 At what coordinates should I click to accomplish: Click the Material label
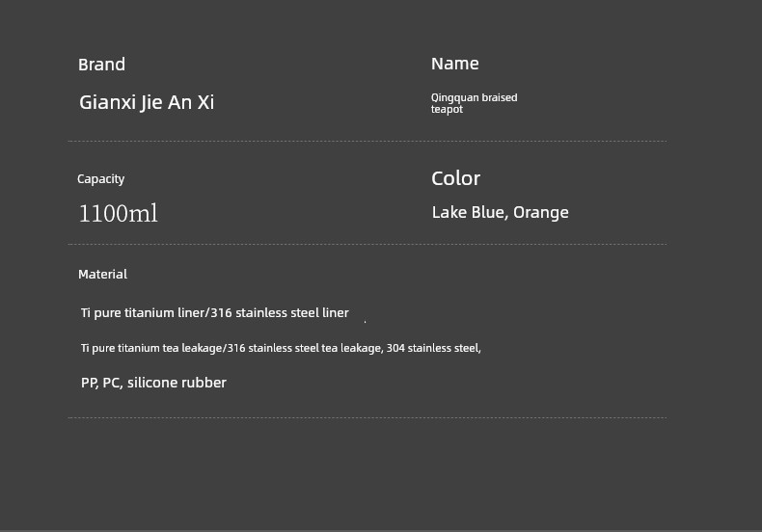click(102, 275)
